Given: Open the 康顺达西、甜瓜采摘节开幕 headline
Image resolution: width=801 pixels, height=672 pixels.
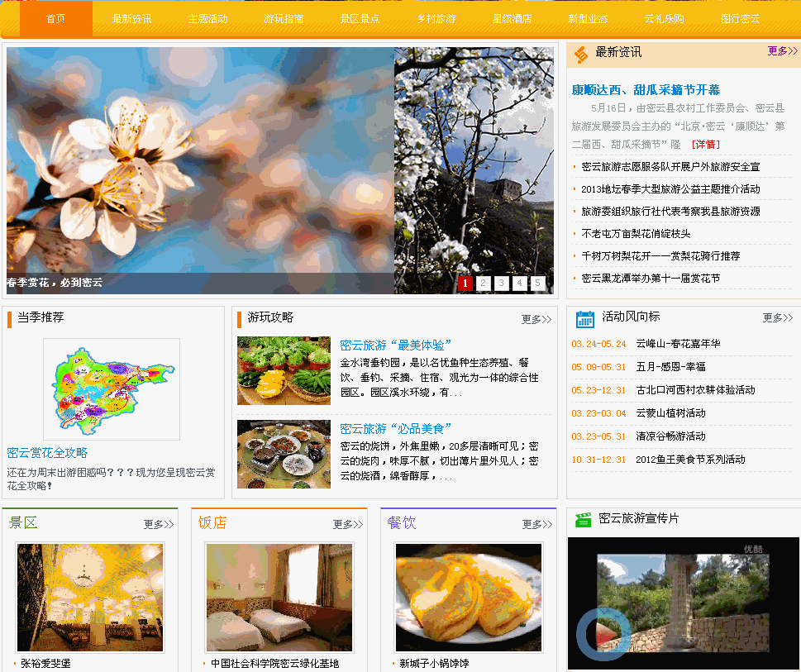Looking at the screenshot, I should 646,90.
